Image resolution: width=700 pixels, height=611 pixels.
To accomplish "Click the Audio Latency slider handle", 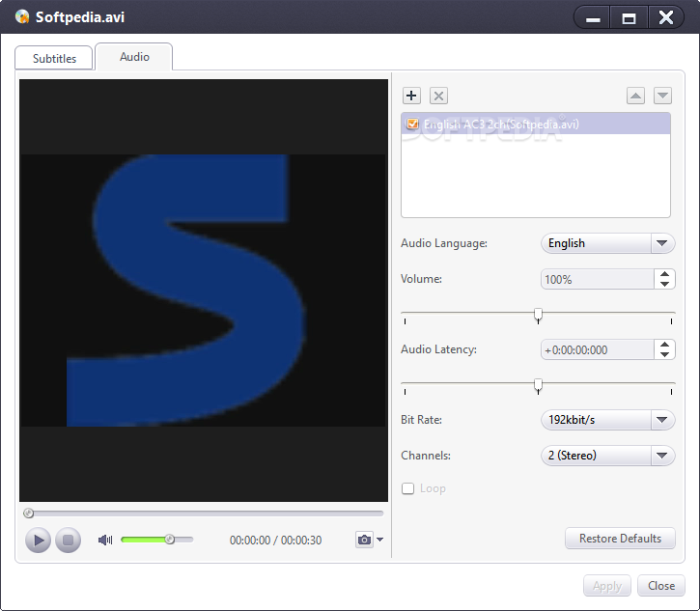I will (x=538, y=385).
